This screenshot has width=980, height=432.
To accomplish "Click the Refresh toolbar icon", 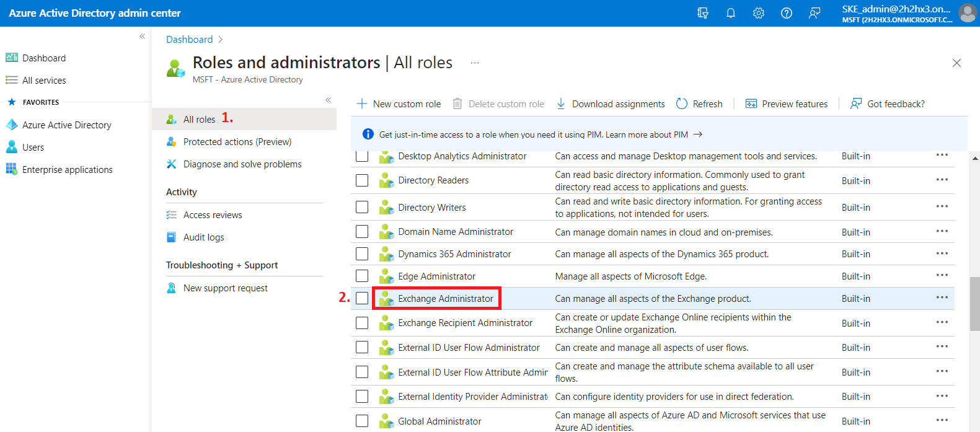I will [682, 104].
